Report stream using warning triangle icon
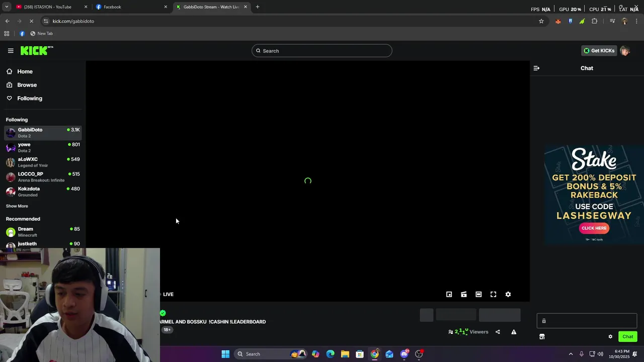 tap(514, 332)
